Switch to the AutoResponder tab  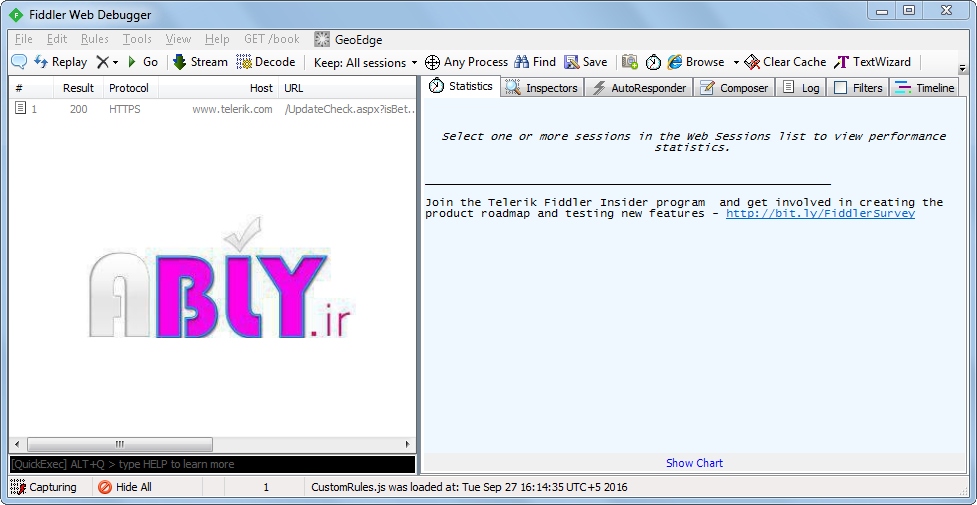(x=640, y=88)
